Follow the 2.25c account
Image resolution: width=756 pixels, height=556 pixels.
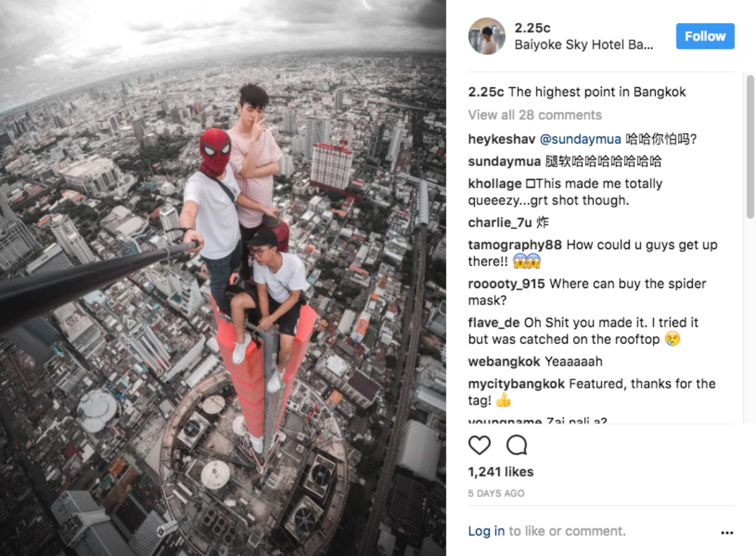(x=705, y=36)
